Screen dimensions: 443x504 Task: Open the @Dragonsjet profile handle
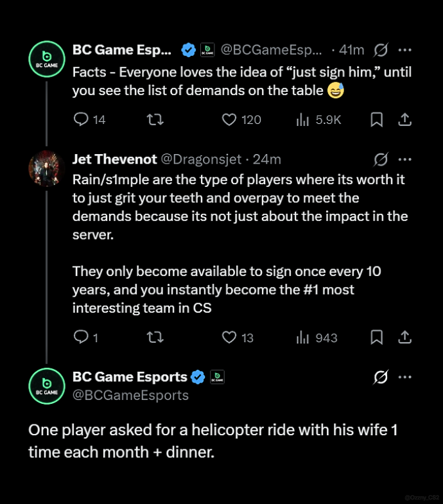tap(201, 159)
